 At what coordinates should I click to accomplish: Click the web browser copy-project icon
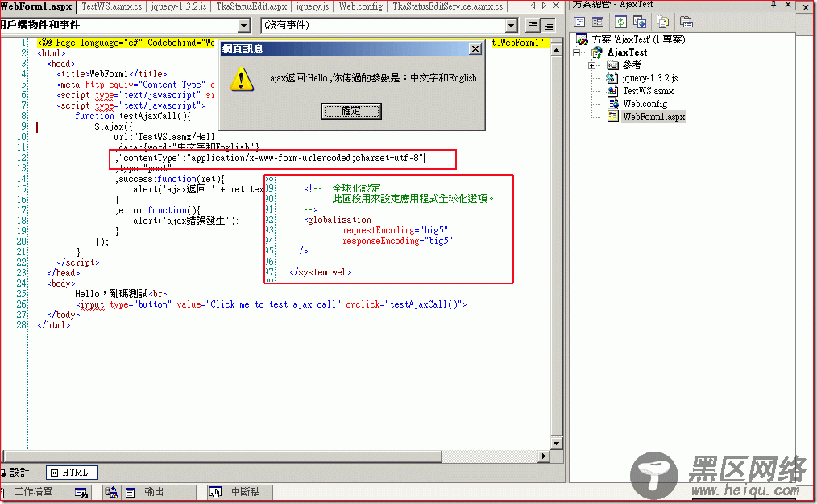pos(639,22)
